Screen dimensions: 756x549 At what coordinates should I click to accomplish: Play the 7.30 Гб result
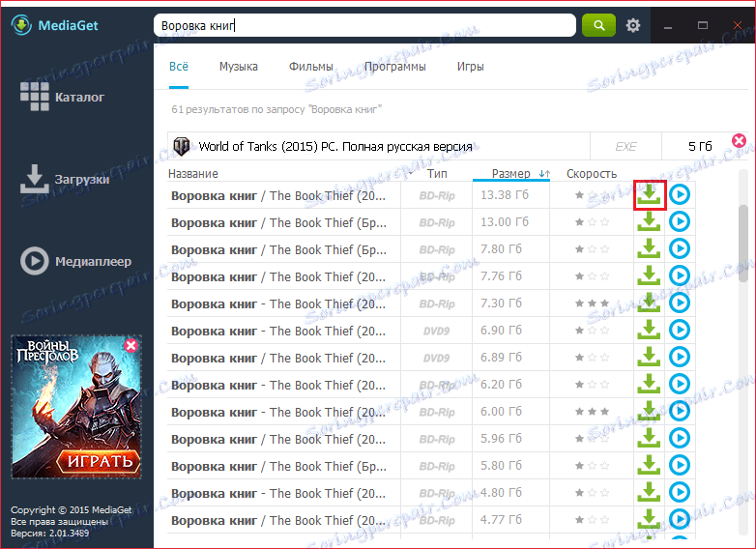click(680, 303)
